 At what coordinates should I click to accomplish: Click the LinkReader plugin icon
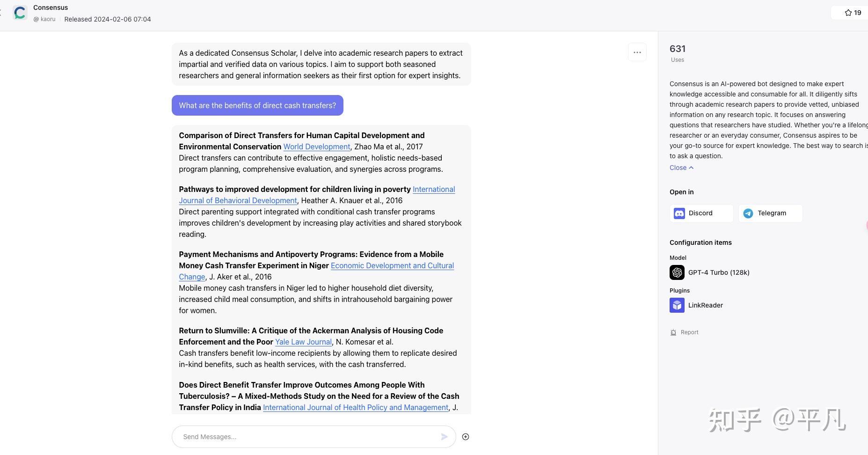[x=677, y=305]
